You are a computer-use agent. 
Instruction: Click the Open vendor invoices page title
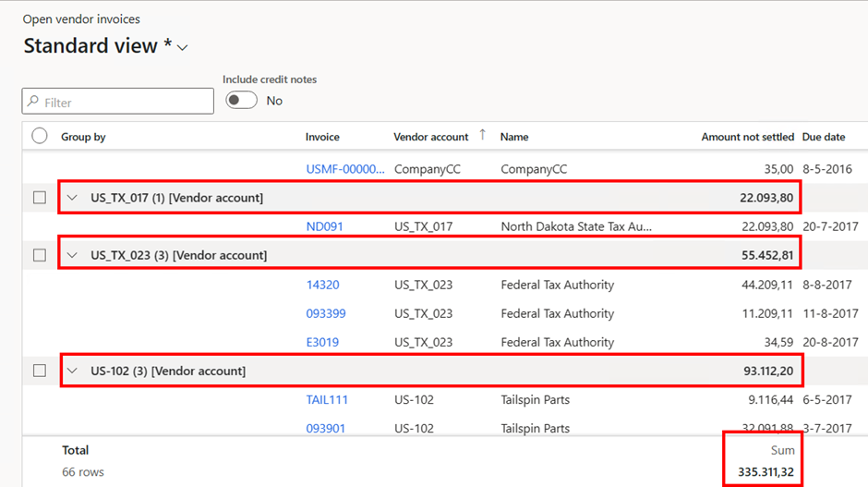coord(81,18)
